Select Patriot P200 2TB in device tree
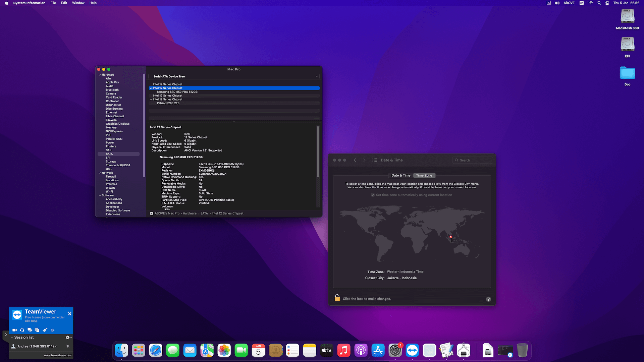Screen dimensions: 644x362 coord(168,103)
